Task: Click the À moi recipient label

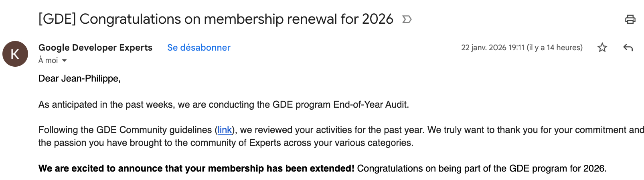Action: (48, 61)
